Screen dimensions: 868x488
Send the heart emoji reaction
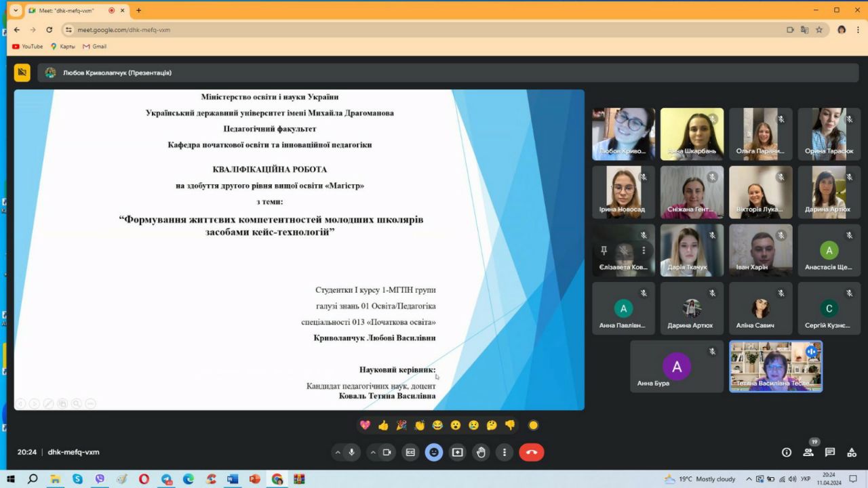pyautogui.click(x=365, y=425)
